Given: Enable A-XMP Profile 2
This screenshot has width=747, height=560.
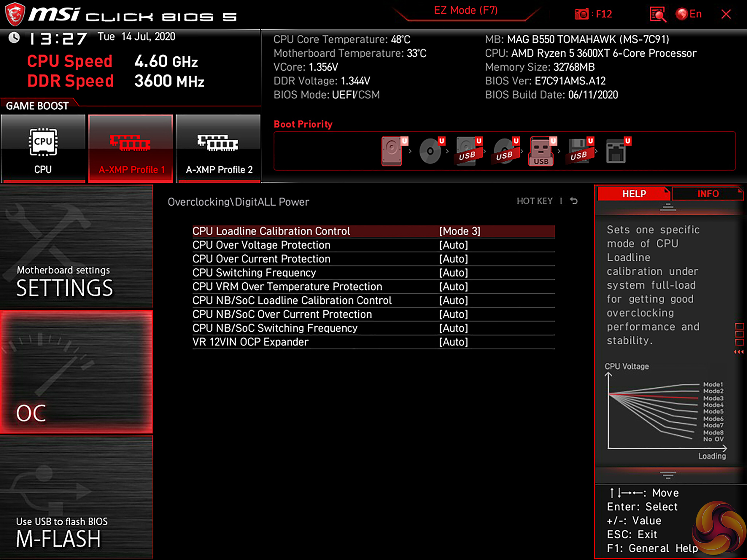Looking at the screenshot, I should click(218, 149).
